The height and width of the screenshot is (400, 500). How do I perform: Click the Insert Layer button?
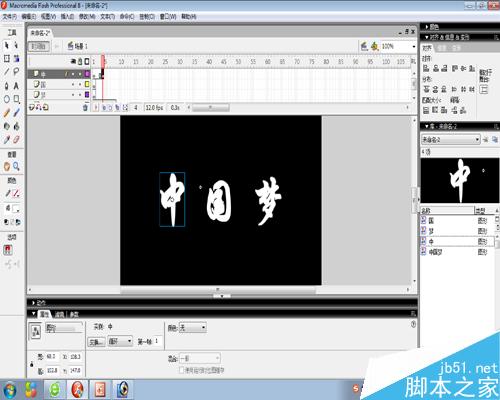coord(32,107)
